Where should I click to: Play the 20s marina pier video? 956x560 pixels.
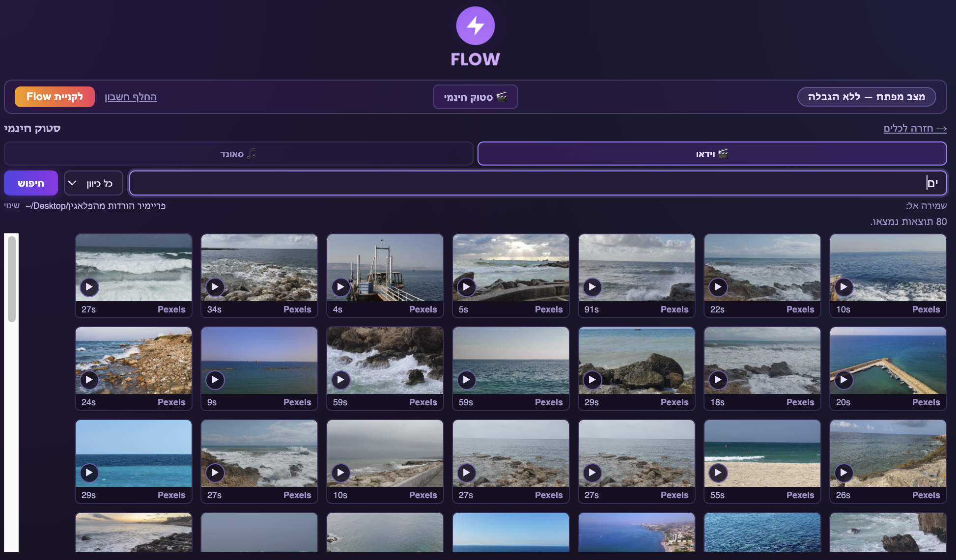coord(844,380)
